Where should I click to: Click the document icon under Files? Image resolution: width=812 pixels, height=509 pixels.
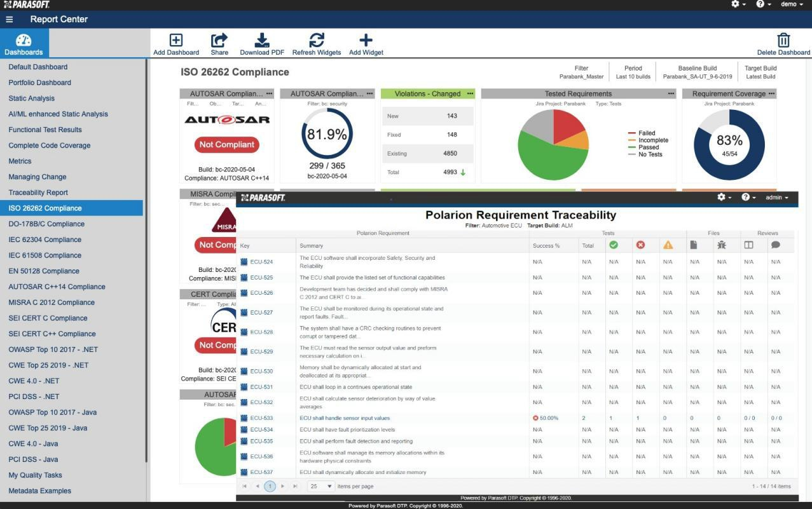(694, 245)
